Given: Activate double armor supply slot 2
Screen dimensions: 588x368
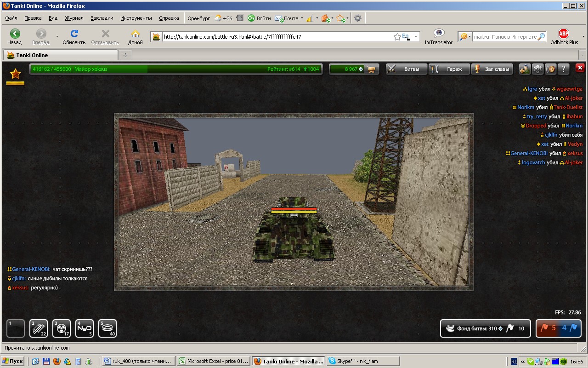Looking at the screenshot, I should [x=39, y=328].
